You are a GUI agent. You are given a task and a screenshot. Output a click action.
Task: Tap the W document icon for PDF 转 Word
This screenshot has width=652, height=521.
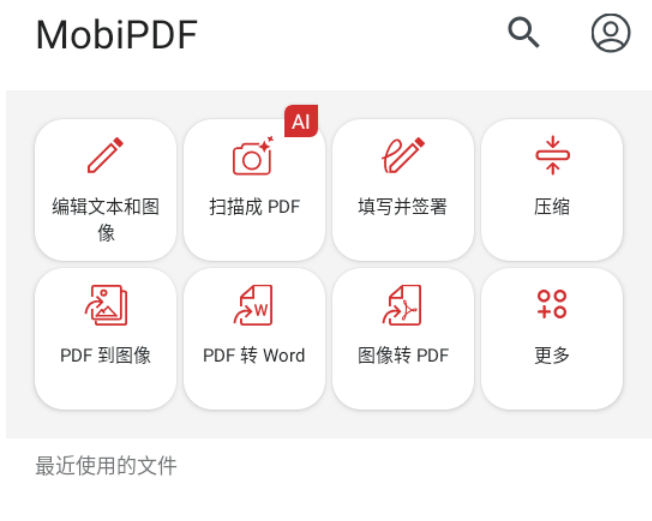click(x=253, y=305)
